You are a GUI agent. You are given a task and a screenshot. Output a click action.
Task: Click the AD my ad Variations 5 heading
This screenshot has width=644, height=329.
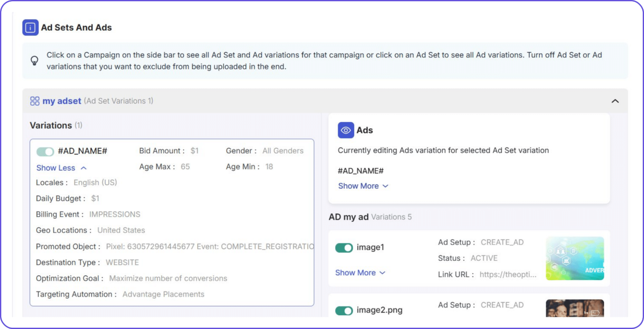(370, 217)
